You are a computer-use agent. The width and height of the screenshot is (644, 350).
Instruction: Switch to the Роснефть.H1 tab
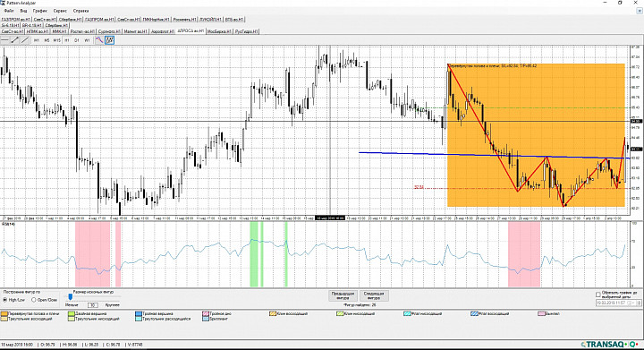184,20
